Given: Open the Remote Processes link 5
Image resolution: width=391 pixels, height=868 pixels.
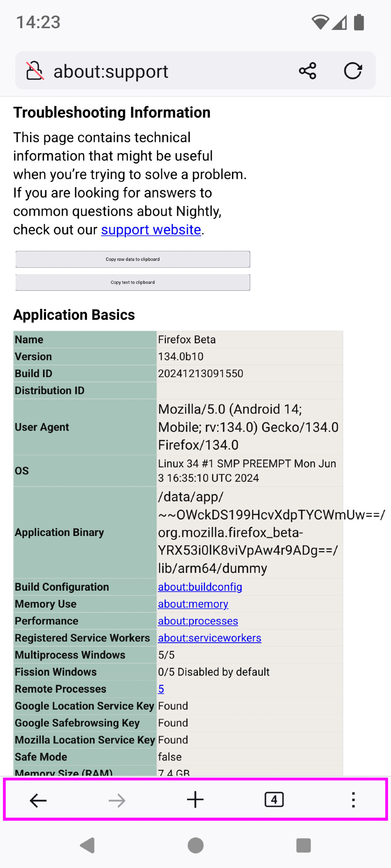Looking at the screenshot, I should pos(161,689).
